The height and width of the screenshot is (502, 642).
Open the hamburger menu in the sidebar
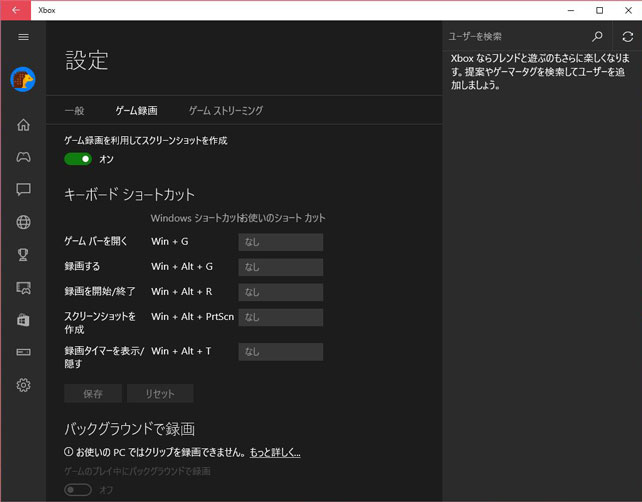(x=23, y=37)
